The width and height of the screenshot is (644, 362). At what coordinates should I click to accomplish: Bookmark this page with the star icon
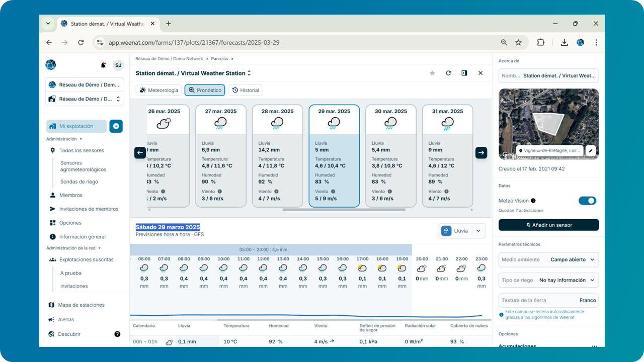(x=518, y=43)
